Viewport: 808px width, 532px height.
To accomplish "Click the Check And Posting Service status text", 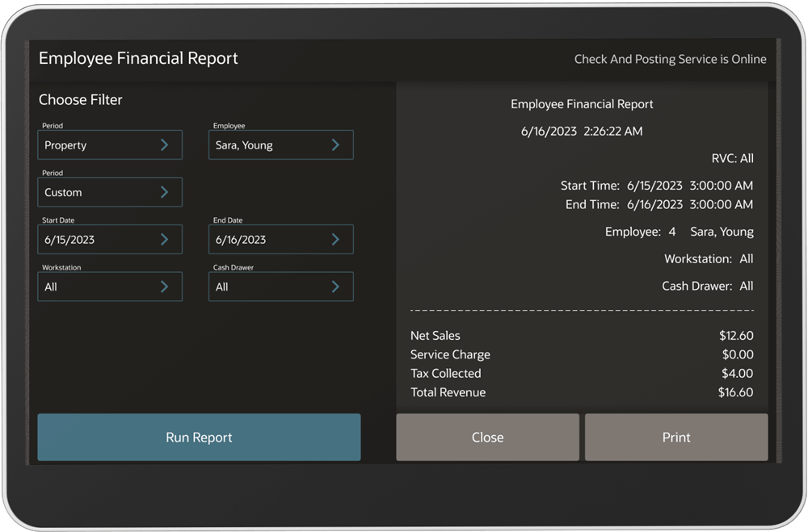I will click(670, 59).
